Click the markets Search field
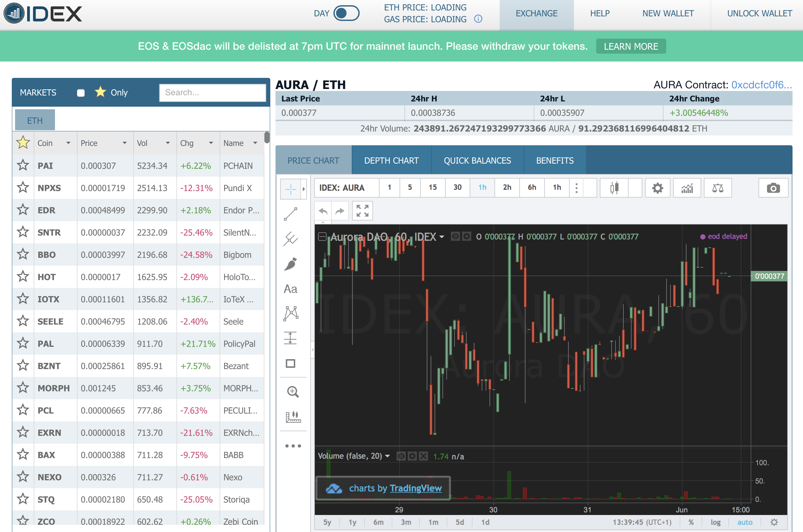This screenshot has height=532, width=803. tap(212, 93)
